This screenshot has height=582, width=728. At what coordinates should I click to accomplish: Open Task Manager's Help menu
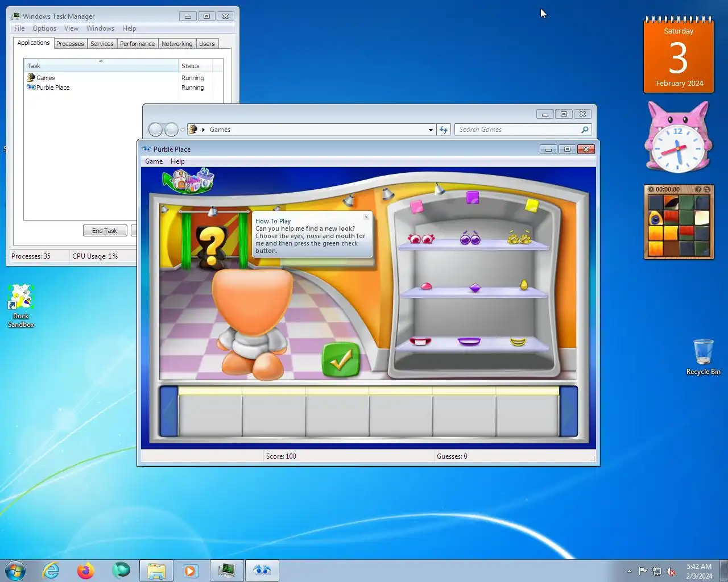[x=129, y=28]
